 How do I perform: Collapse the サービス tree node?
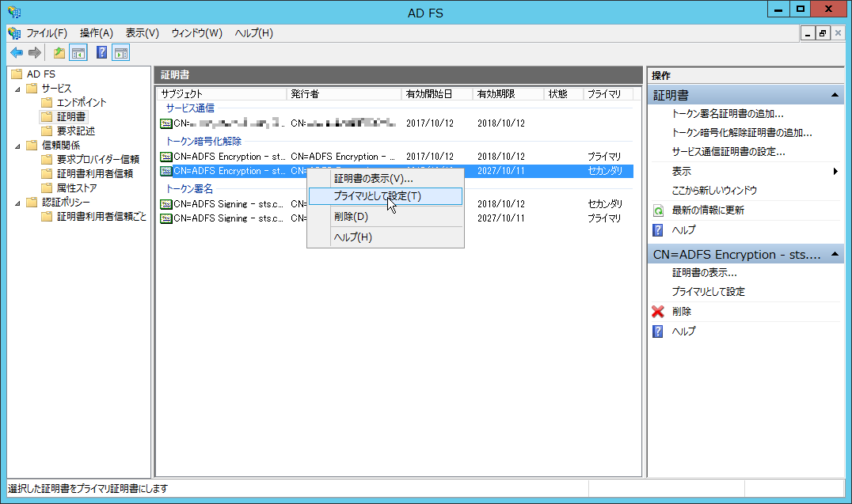point(18,89)
